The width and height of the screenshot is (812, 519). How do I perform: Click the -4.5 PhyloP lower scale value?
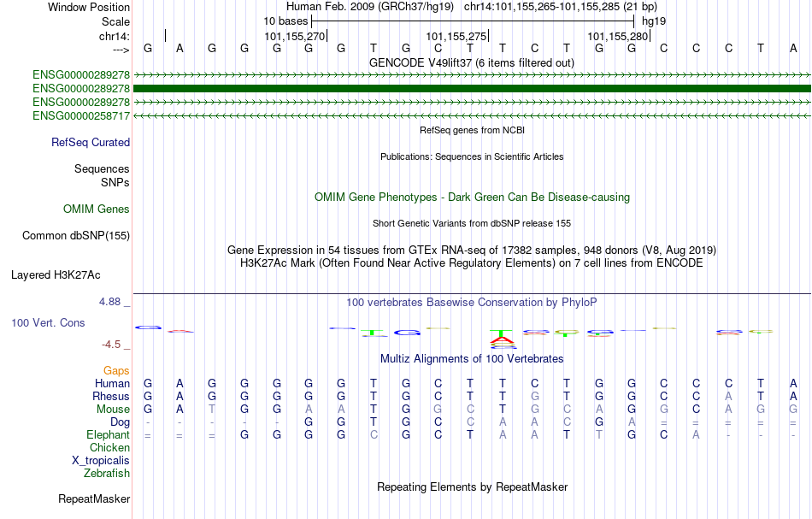[x=111, y=345]
